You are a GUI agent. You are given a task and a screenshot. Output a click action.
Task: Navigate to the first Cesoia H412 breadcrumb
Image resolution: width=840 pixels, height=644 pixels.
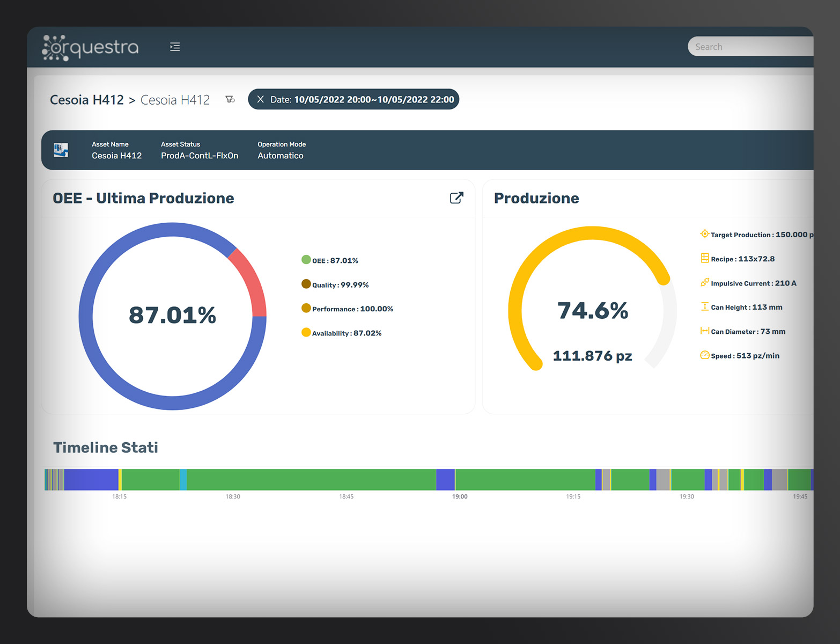(x=86, y=100)
